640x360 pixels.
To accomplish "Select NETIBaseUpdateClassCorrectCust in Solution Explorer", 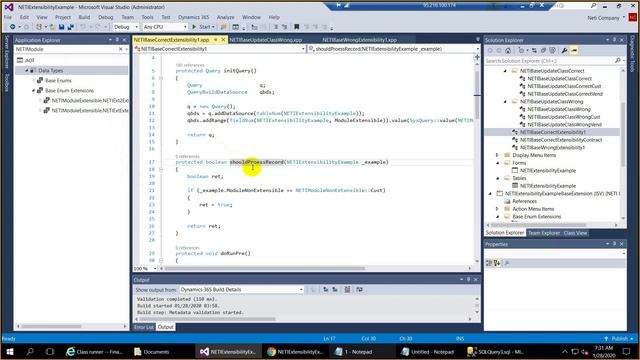I will (x=564, y=86).
